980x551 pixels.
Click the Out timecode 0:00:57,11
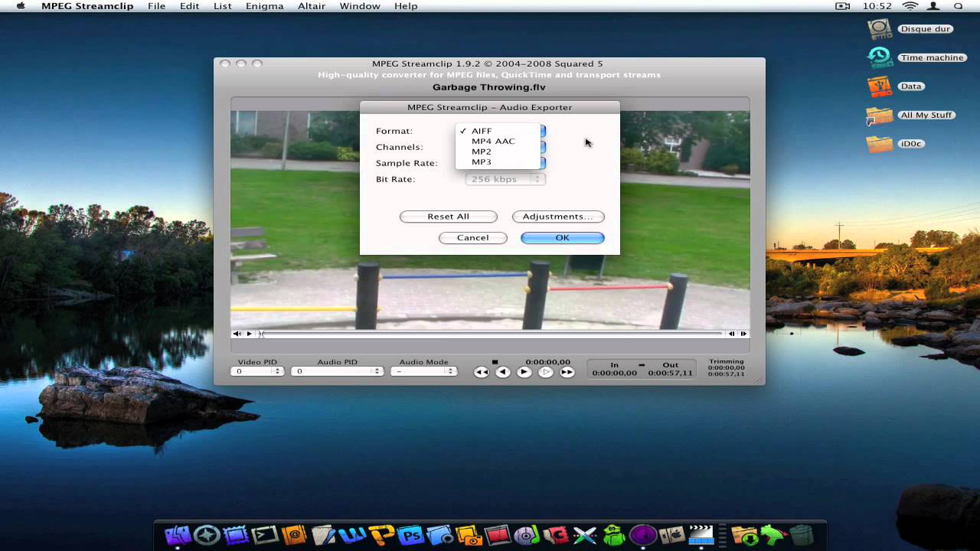(670, 373)
